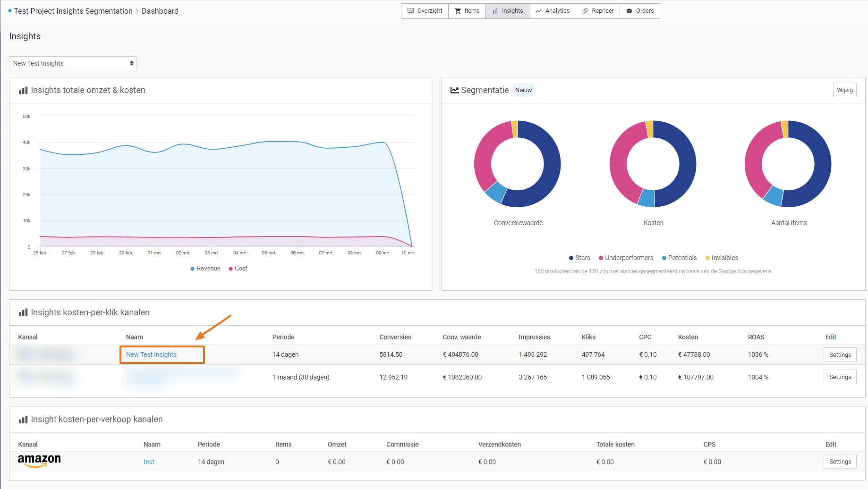Open the Overzicht tab
Viewport: 868px width, 489px height.
[425, 11]
